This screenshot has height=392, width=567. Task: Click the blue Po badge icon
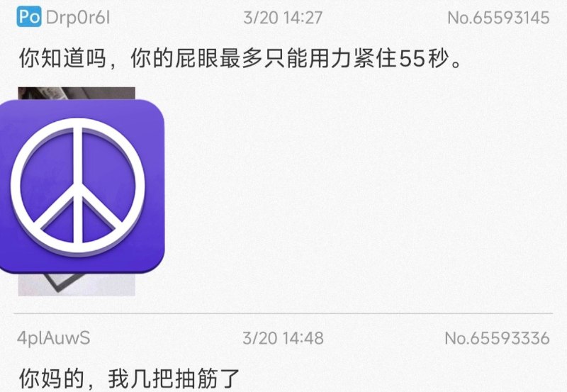[x=29, y=17]
